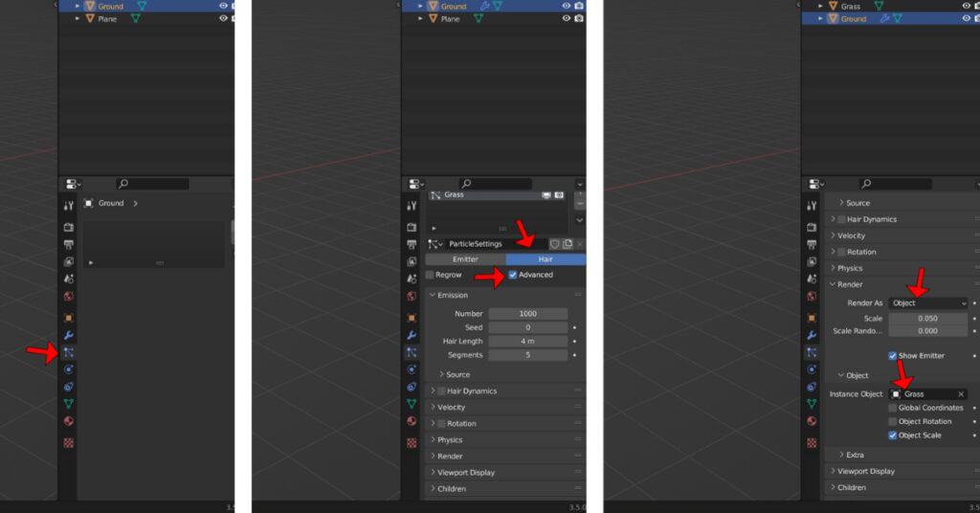Toggle render camera for Ground in middle outliner
This screenshot has height=513, width=980.
(x=579, y=6)
